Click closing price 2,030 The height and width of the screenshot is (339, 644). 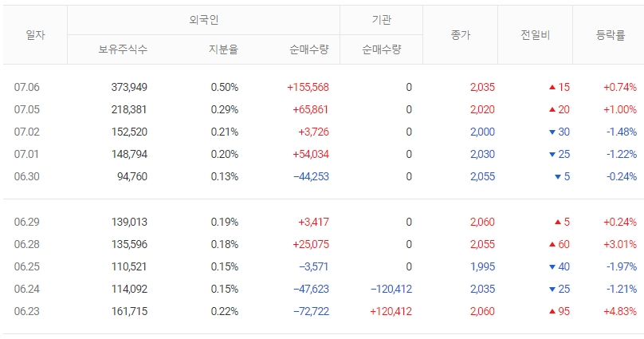click(x=482, y=154)
